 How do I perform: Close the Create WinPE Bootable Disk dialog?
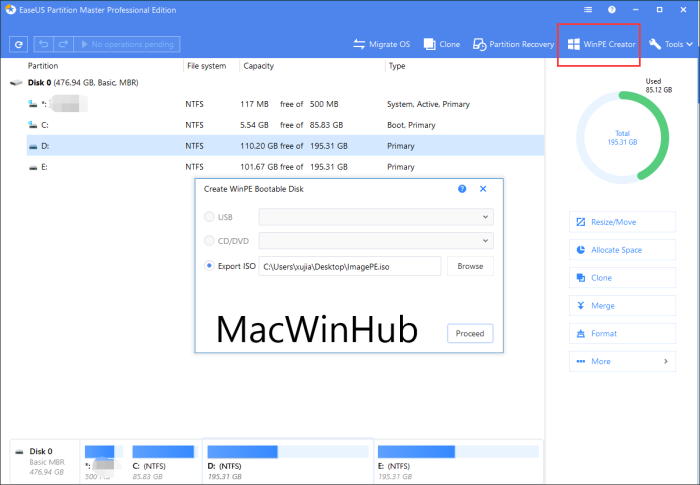(483, 189)
